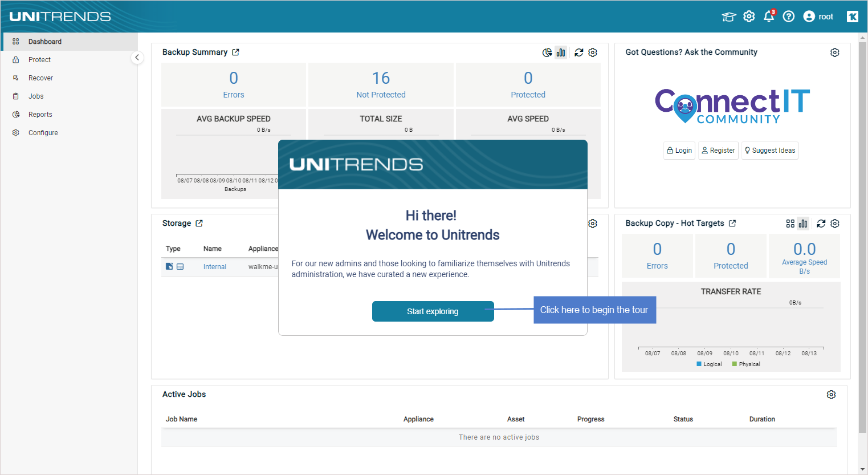Viewport: 868px width, 475px height.
Task: Click the community Login button
Action: click(x=679, y=151)
